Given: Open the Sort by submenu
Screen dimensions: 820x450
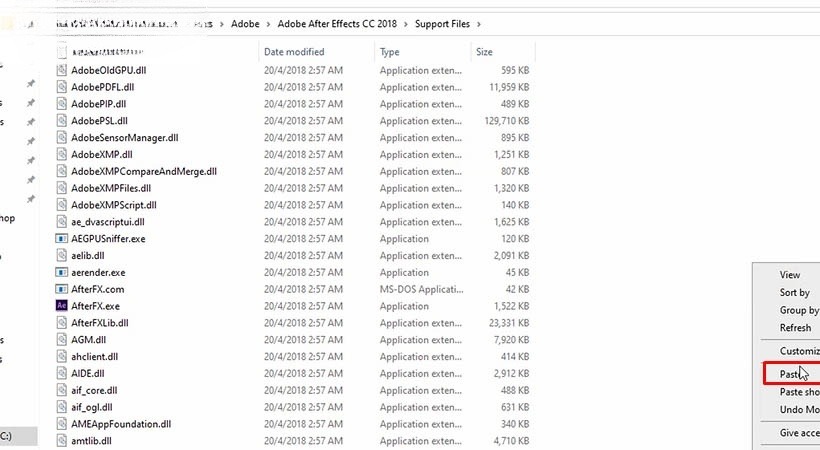Looking at the screenshot, I should coord(794,292).
